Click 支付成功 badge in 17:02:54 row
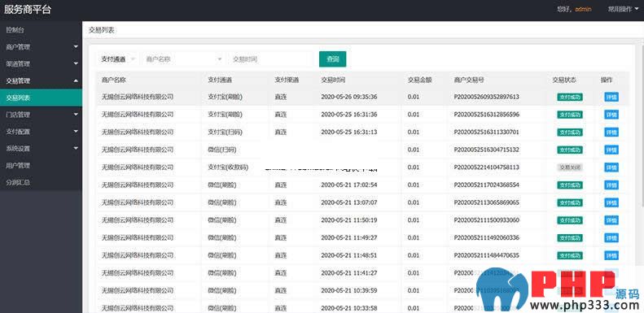Viewport: 644px width, 313px height. click(x=570, y=185)
